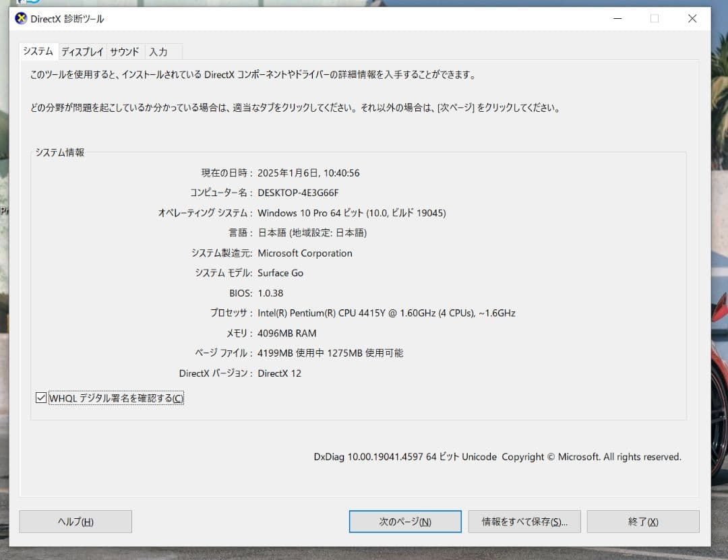Close the dialog with the X icon
The height and width of the screenshot is (560, 728).
tap(692, 19)
